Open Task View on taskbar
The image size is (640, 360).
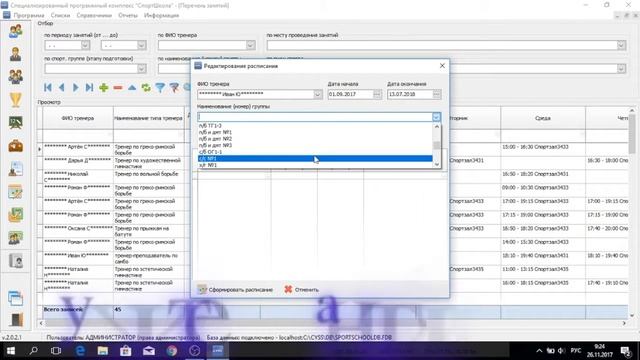point(56,350)
